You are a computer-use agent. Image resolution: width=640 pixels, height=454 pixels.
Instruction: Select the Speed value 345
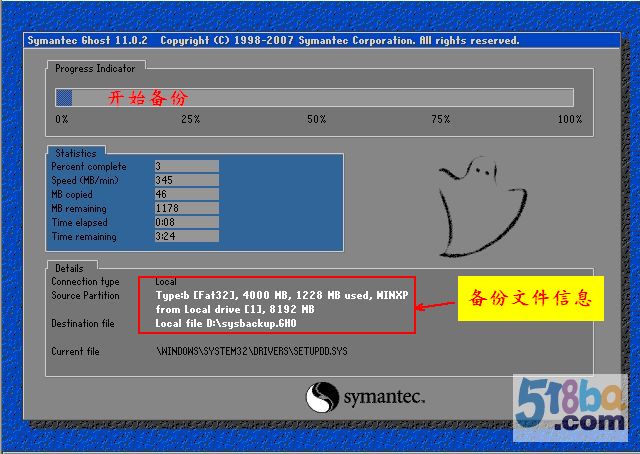[x=187, y=180]
